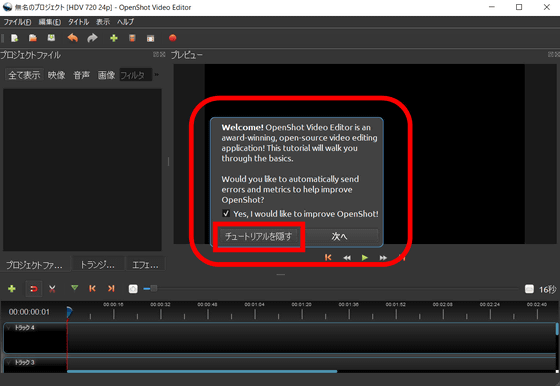Select the 全て表示 filter button
The height and width of the screenshot is (386, 560).
click(x=24, y=75)
